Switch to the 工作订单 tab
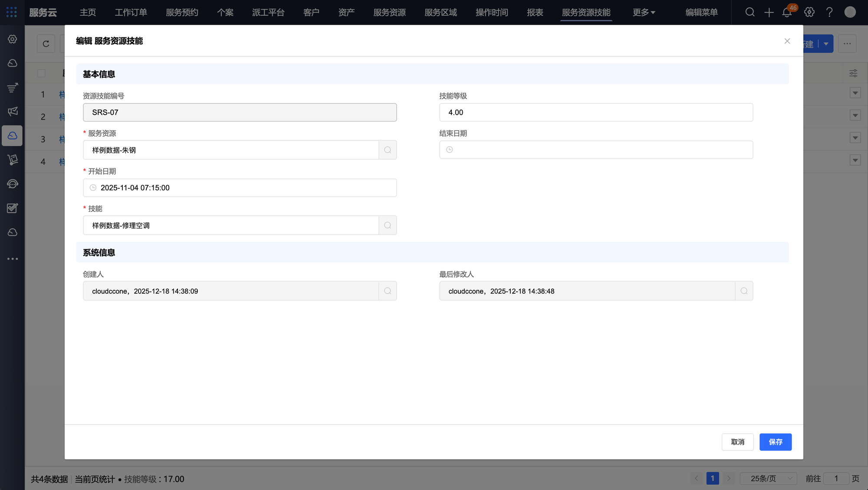Screen dimensions: 868x490 click(131, 12)
